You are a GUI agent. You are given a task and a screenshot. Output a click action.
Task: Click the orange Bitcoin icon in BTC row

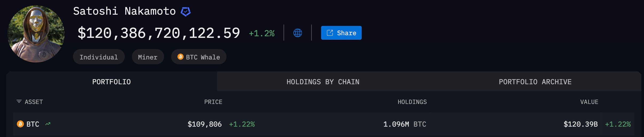point(20,124)
